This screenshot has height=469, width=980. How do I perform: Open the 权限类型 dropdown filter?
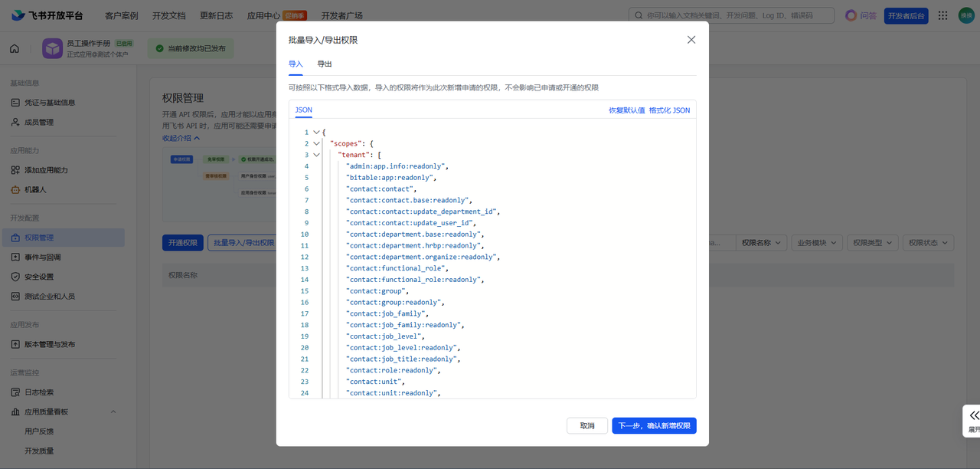coord(873,243)
